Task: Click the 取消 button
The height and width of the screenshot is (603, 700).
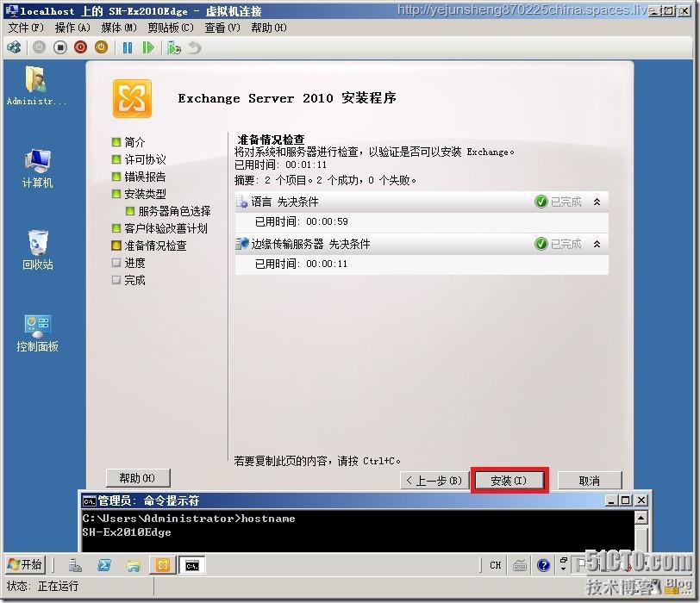Action: click(x=590, y=481)
